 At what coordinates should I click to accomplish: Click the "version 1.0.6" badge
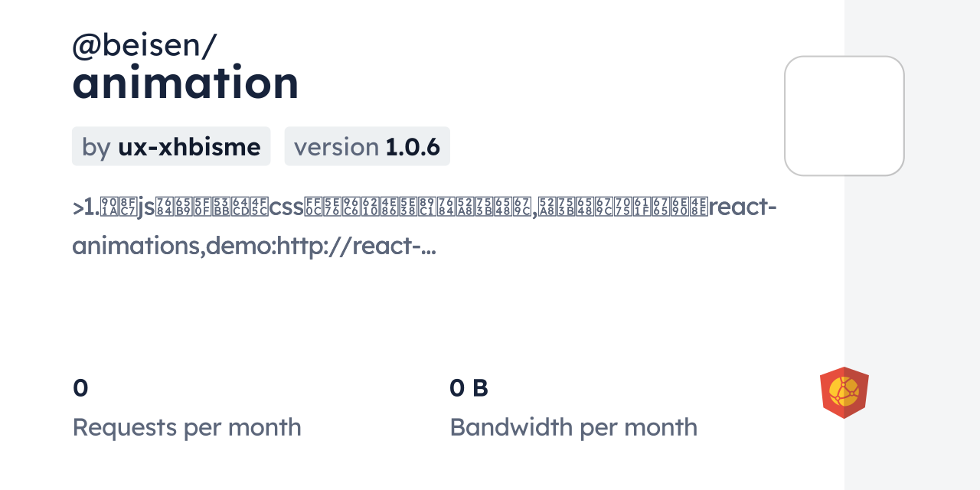[367, 146]
